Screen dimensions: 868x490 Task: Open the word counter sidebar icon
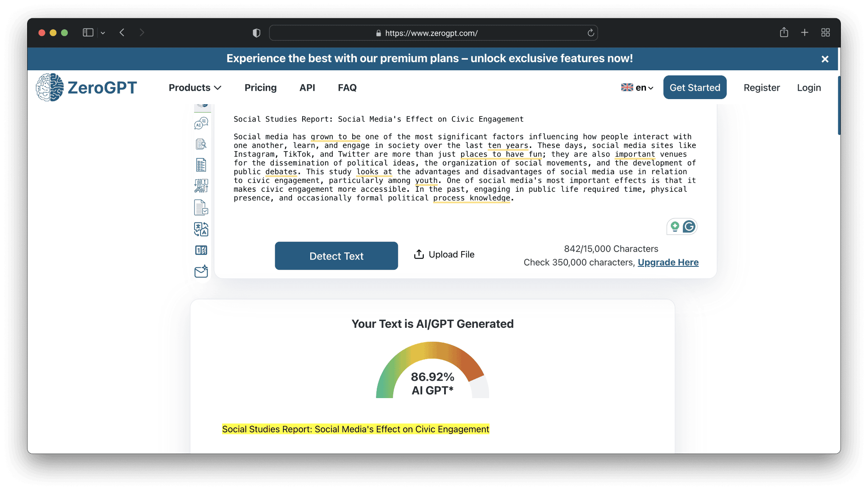coord(201,250)
